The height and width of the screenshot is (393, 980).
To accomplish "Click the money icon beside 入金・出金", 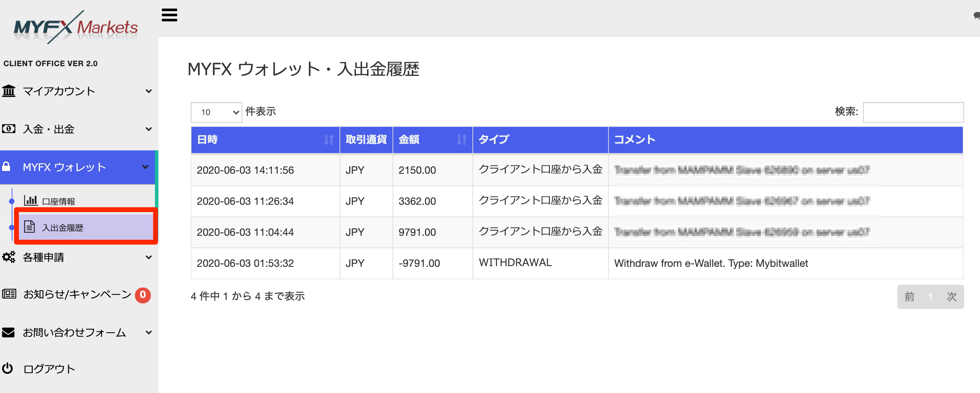I will click(8, 129).
